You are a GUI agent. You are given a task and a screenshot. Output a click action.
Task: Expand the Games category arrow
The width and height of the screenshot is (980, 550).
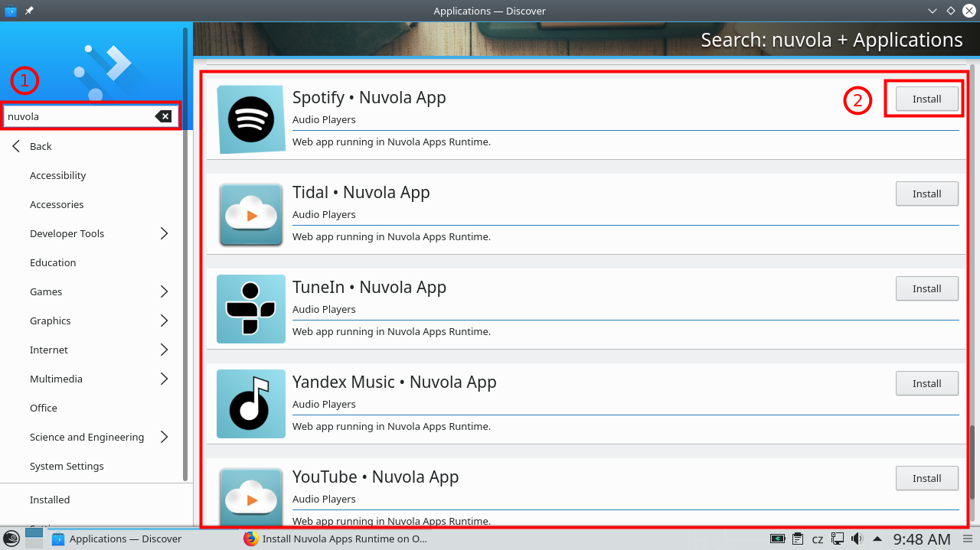[164, 291]
